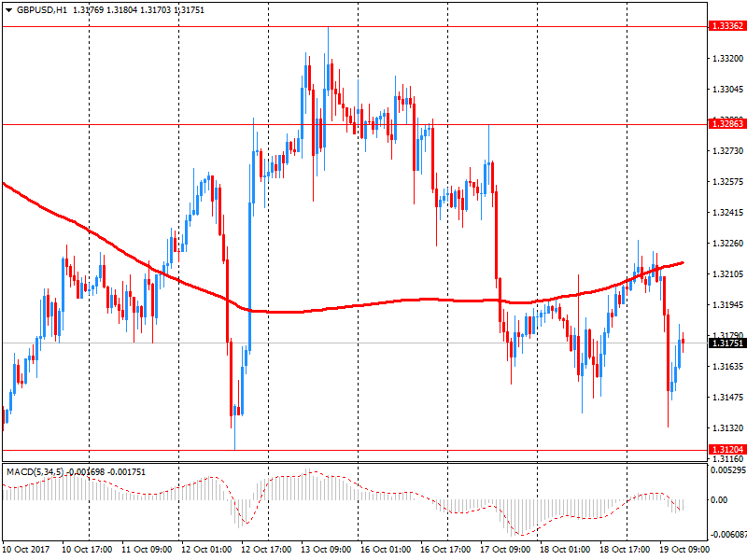Click the 19 Oct 09:00 time axis label

[x=684, y=550]
